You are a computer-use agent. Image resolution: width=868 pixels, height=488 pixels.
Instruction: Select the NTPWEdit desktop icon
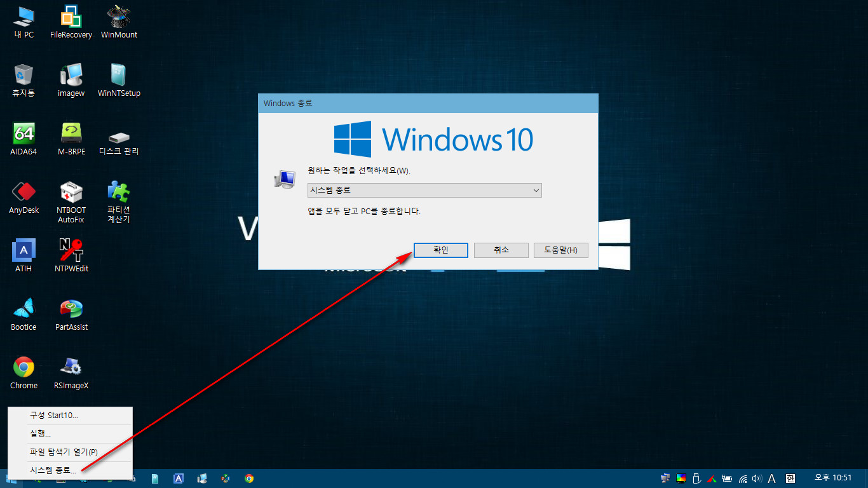(71, 256)
